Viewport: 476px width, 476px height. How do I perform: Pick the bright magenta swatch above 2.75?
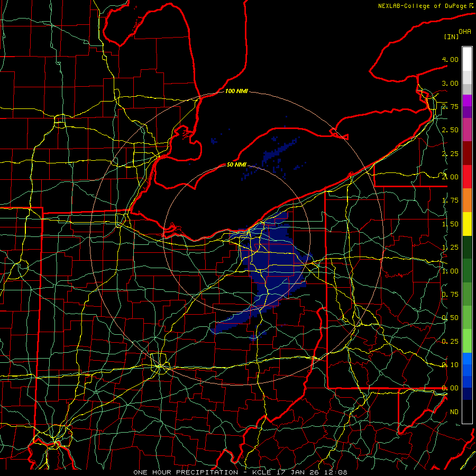467,100
